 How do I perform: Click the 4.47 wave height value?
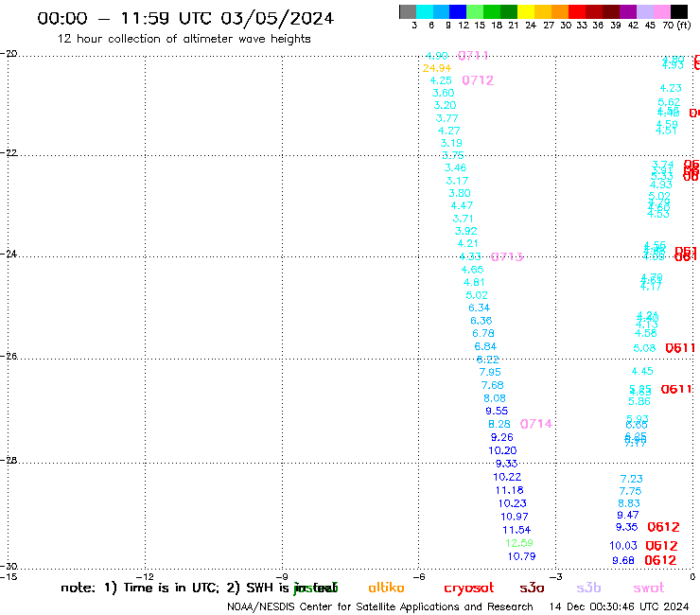pos(462,206)
